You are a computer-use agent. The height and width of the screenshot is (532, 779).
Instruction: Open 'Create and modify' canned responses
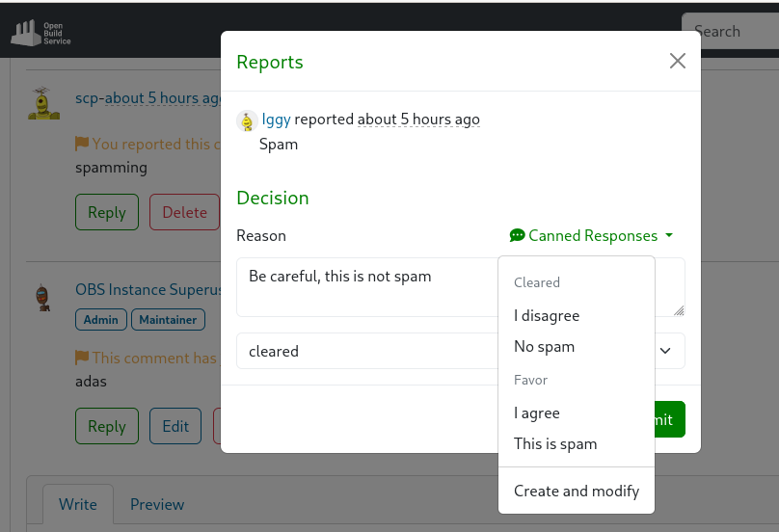[x=577, y=491]
